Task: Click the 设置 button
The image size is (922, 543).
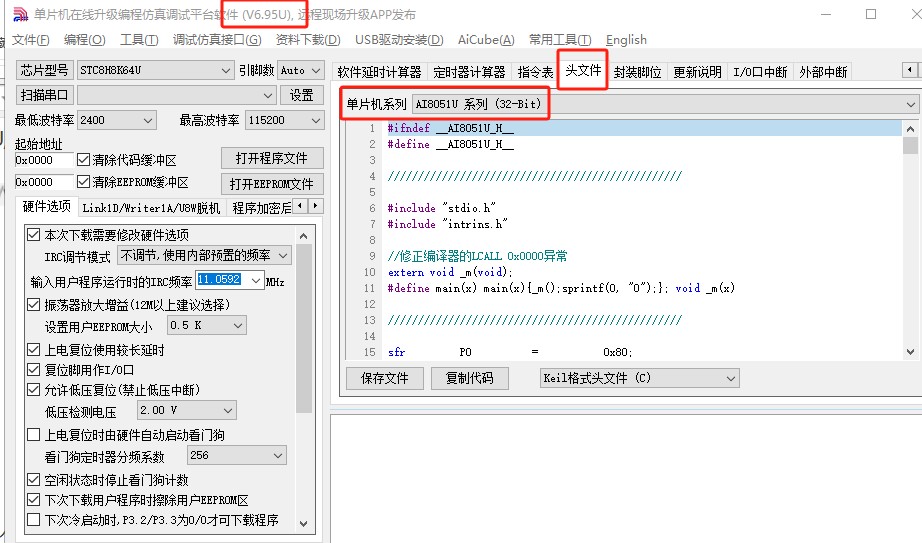Action: [x=302, y=95]
